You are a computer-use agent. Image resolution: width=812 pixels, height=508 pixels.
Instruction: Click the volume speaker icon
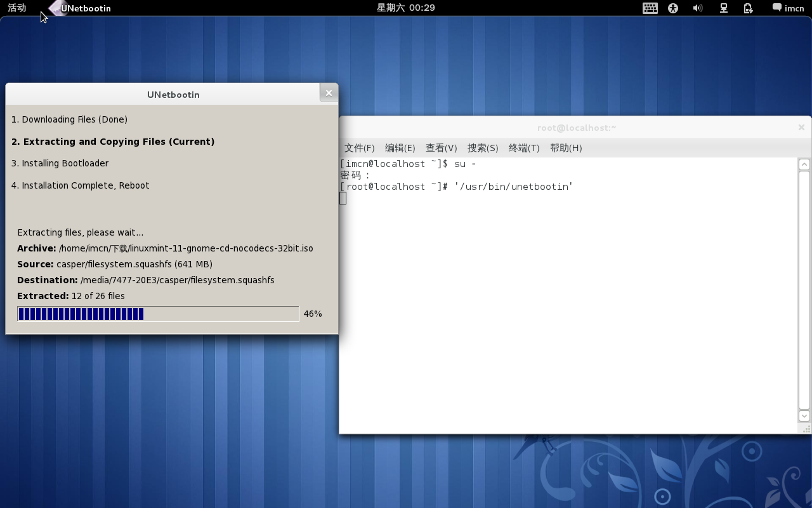697,8
